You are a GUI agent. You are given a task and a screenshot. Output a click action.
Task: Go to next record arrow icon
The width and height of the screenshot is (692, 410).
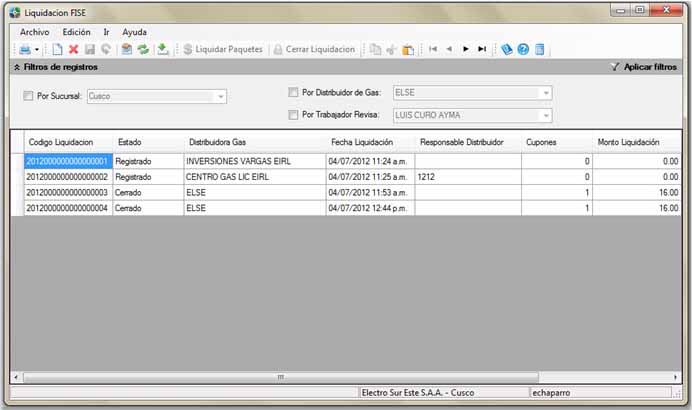tap(465, 49)
